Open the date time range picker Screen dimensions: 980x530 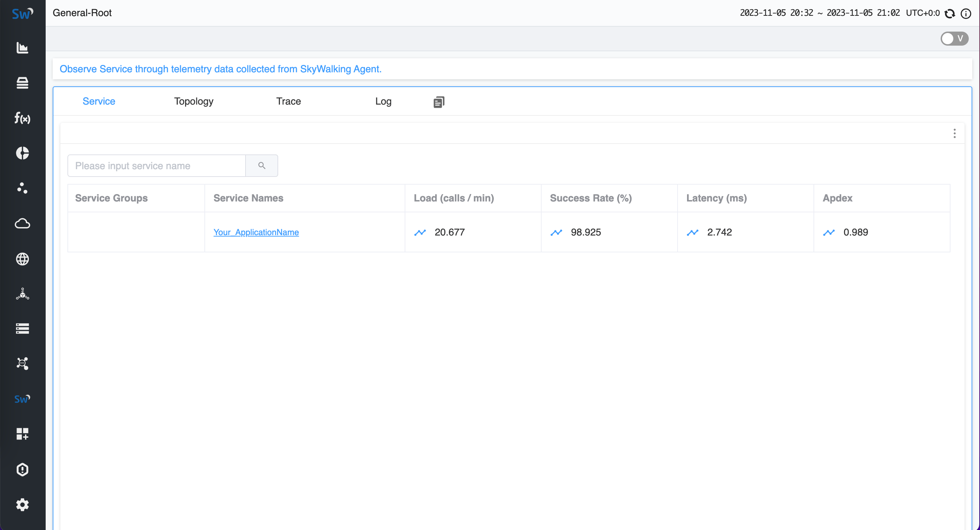[819, 13]
